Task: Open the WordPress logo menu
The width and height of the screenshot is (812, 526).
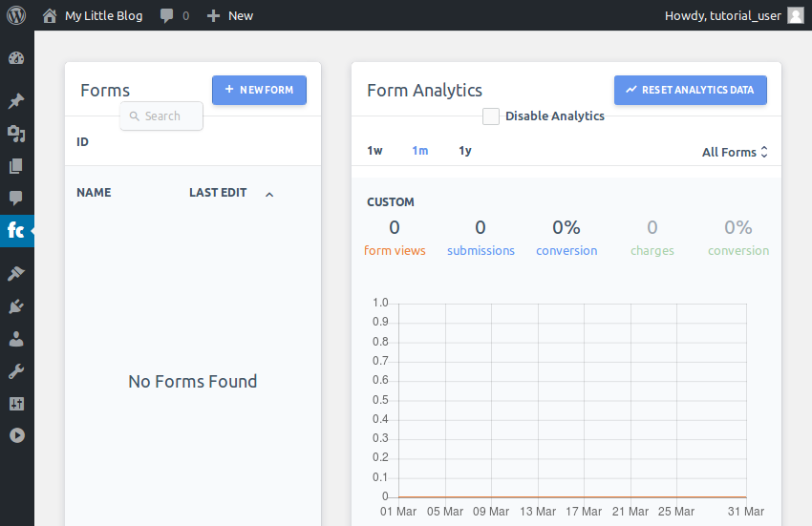Action: [x=16, y=15]
